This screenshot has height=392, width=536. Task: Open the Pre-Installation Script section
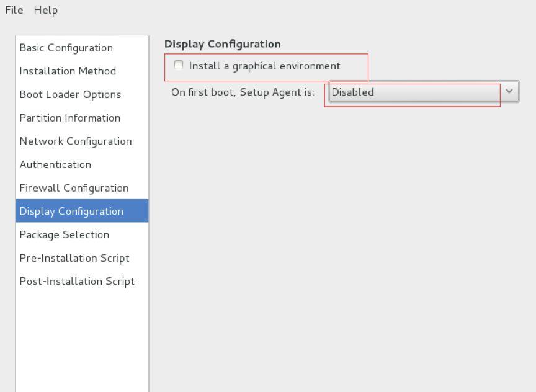[74, 258]
